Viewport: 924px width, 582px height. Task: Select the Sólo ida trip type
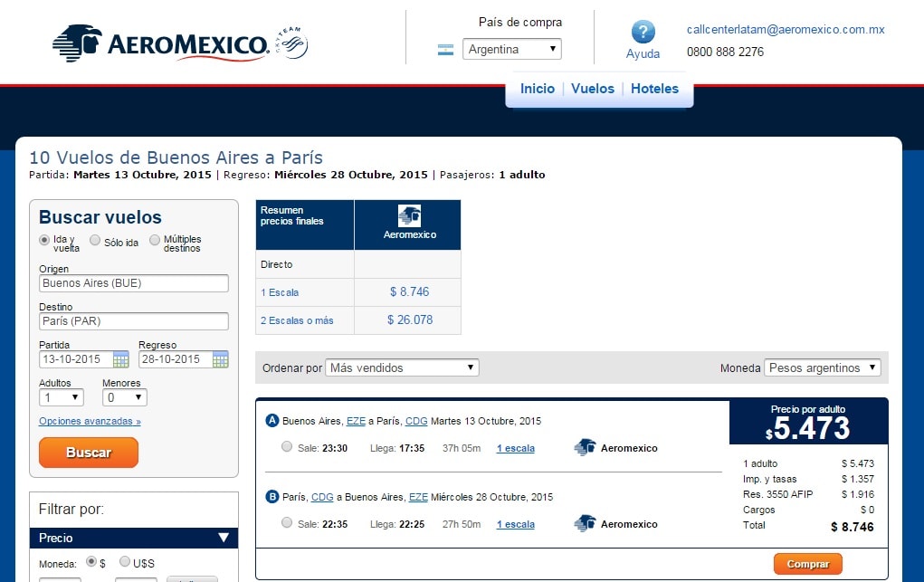click(95, 240)
